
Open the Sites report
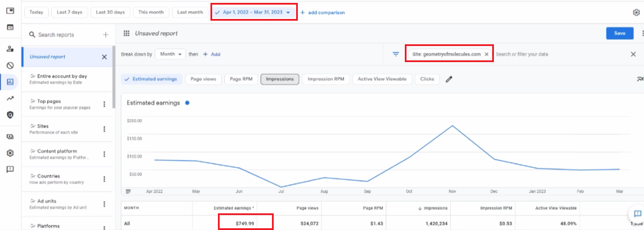pyautogui.click(x=62, y=129)
